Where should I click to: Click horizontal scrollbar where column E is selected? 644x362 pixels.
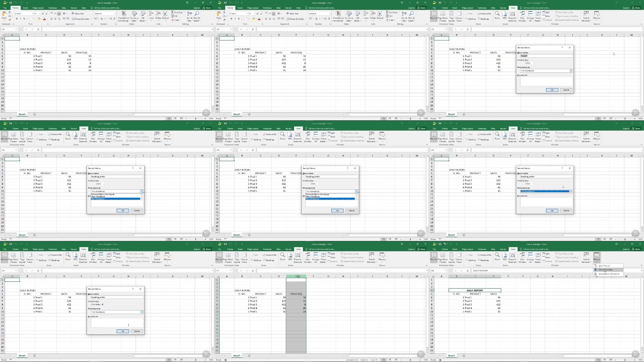coord(386,356)
